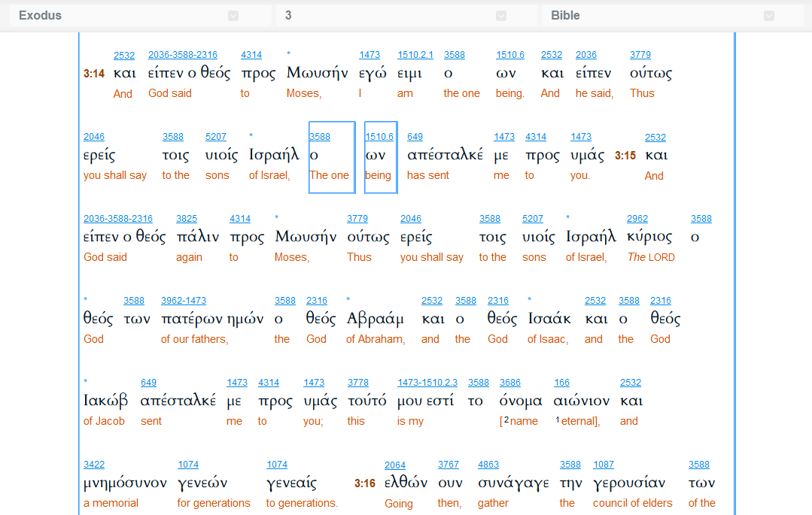This screenshot has width=812, height=515.
Task: Click Strong's number 3779 above ούτως in 3:14
Action: tap(640, 55)
